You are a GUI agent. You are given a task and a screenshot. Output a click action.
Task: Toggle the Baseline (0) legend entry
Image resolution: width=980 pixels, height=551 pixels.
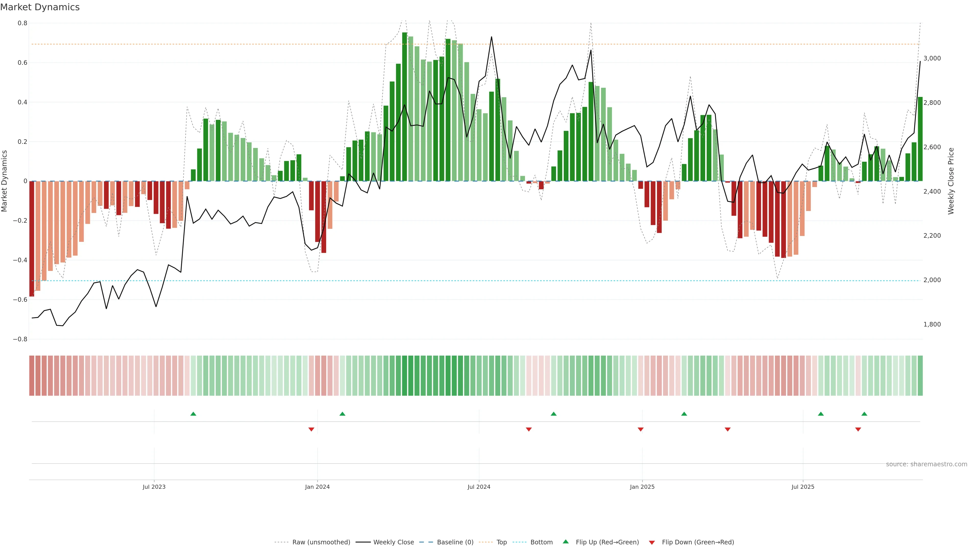(455, 542)
